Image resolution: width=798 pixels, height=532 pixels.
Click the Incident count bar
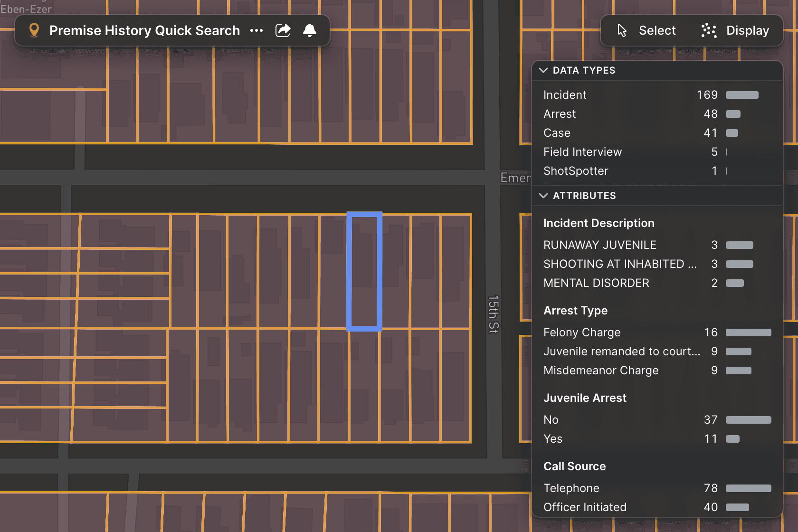point(742,95)
